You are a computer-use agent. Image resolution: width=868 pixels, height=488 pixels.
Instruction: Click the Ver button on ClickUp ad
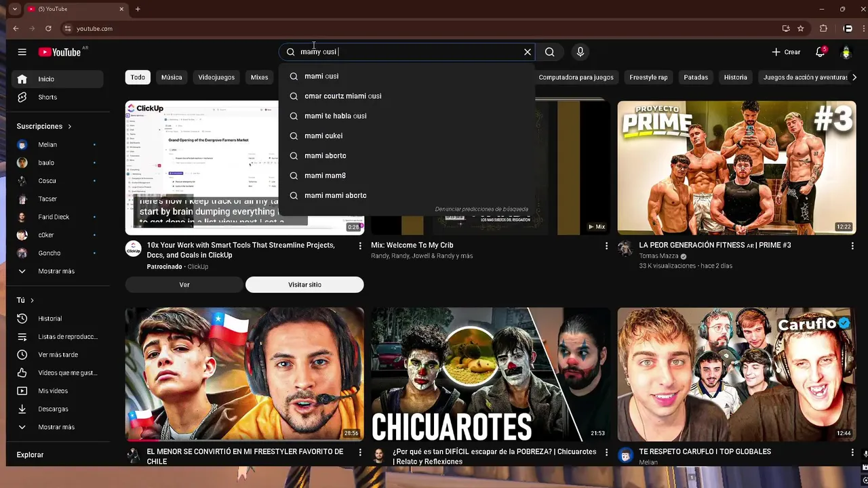click(x=184, y=285)
